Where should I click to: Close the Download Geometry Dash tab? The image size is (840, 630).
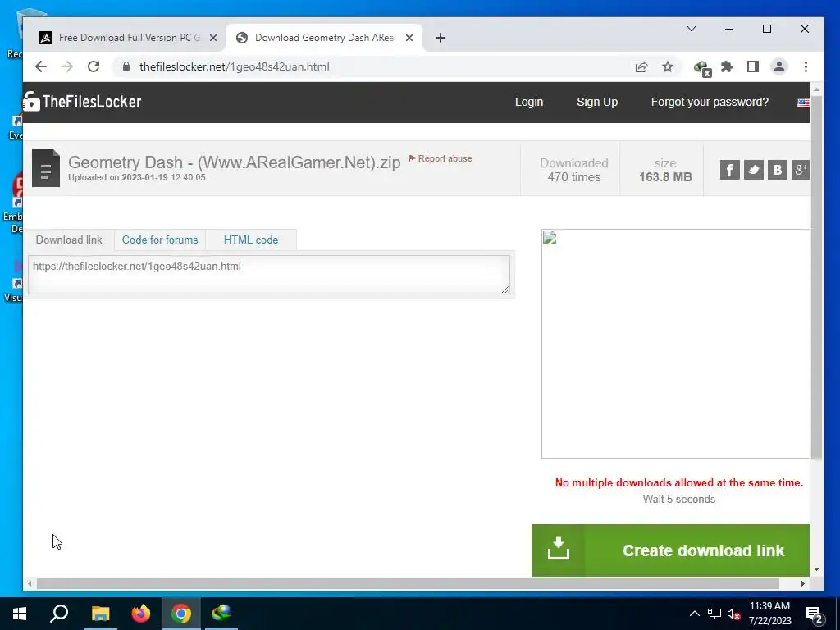(x=409, y=38)
